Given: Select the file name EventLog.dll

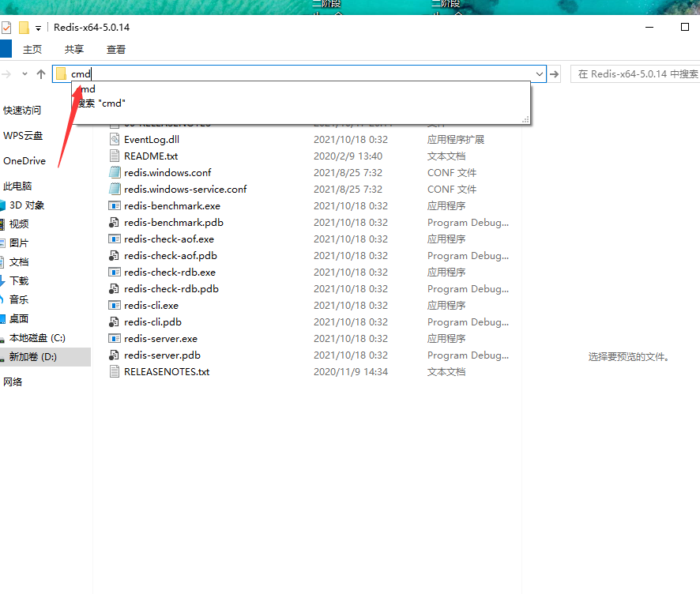Looking at the screenshot, I should (152, 140).
